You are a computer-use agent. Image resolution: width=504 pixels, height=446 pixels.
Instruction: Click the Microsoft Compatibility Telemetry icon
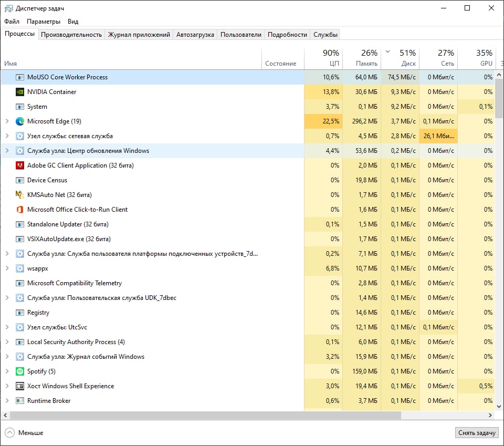(20, 283)
